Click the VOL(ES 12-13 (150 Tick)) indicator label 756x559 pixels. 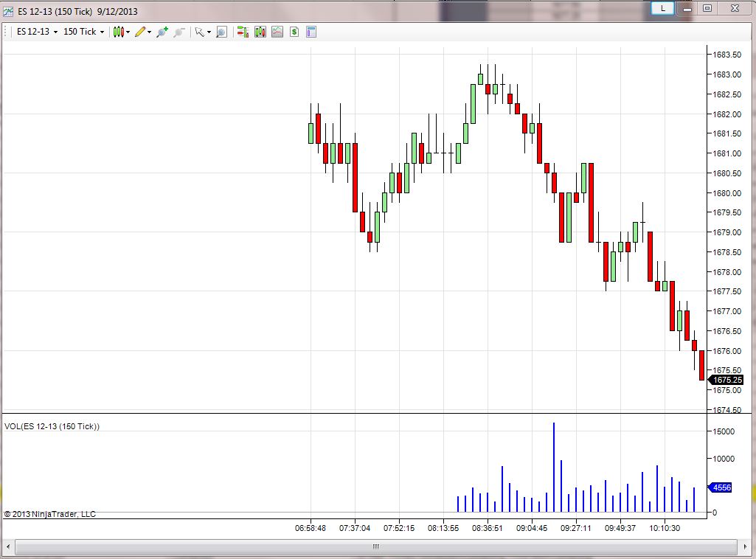click(x=52, y=426)
